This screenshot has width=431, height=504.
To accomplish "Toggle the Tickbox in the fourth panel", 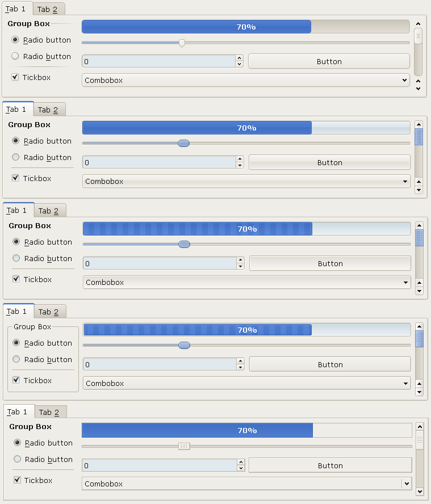I will 16,380.
